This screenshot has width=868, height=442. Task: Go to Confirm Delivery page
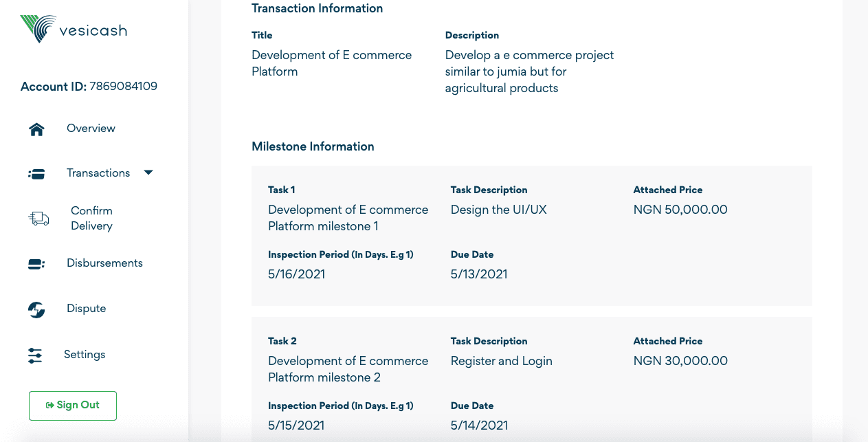coord(91,218)
